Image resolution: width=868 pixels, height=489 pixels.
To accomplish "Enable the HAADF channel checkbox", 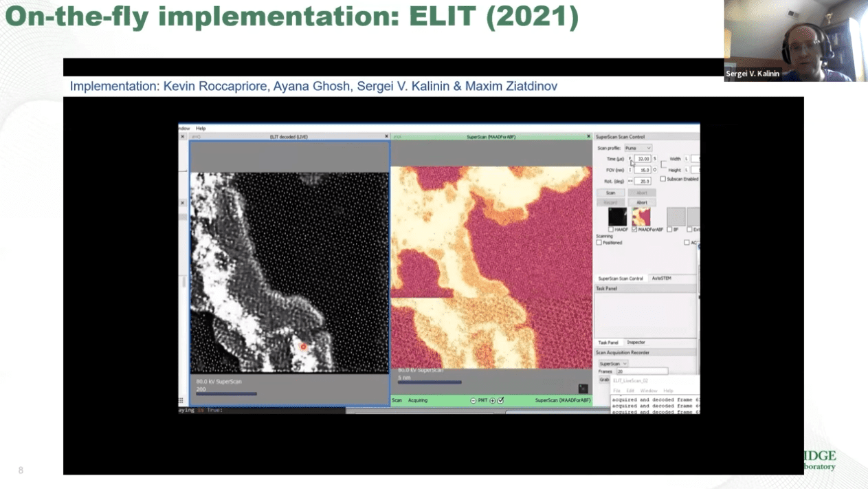I will (611, 230).
